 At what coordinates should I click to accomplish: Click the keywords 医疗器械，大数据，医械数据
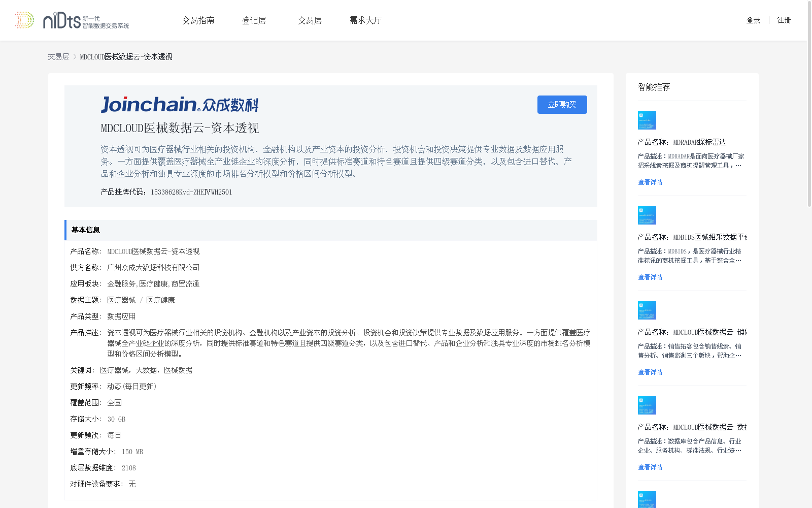(x=146, y=370)
